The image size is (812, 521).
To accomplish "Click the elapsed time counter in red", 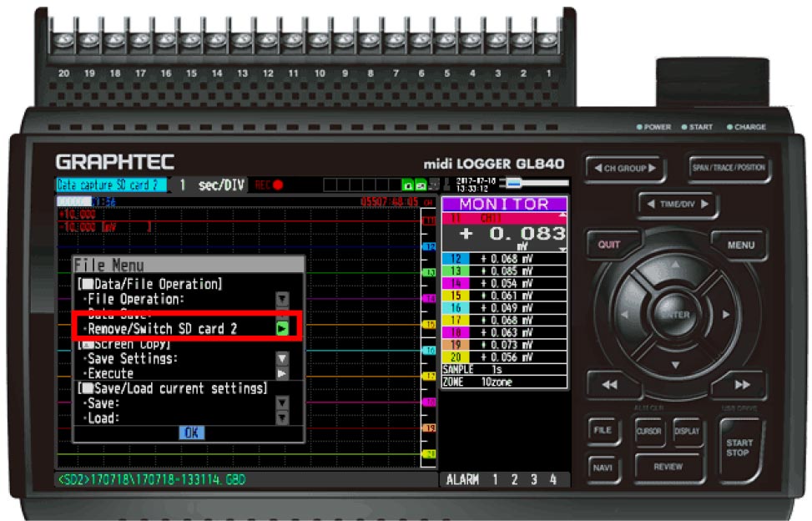I will [x=388, y=201].
